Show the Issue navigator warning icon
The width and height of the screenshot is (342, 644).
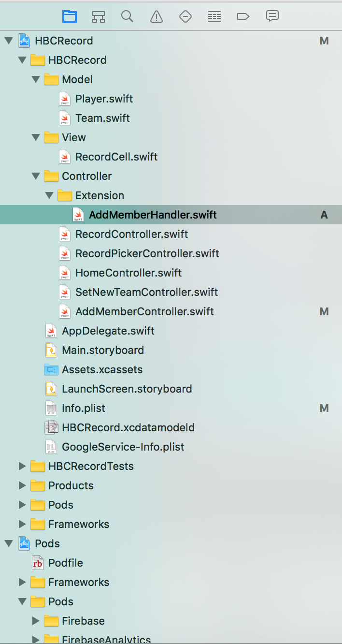coord(157,16)
